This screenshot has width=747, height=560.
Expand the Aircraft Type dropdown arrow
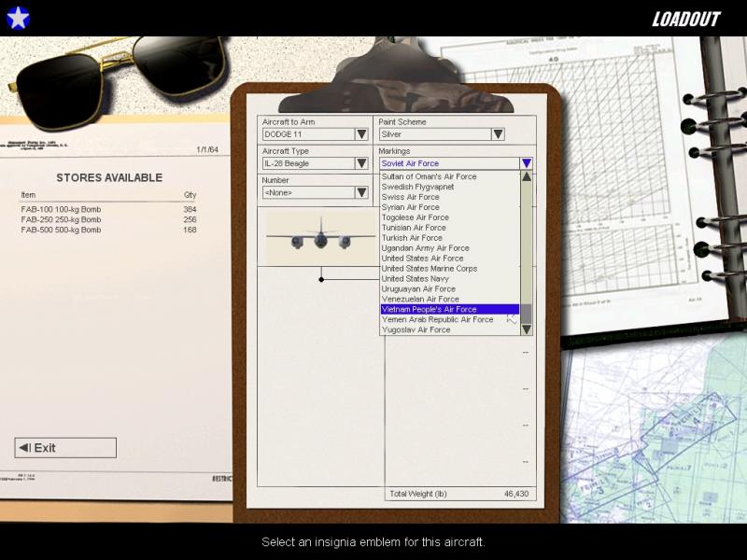pyautogui.click(x=361, y=163)
